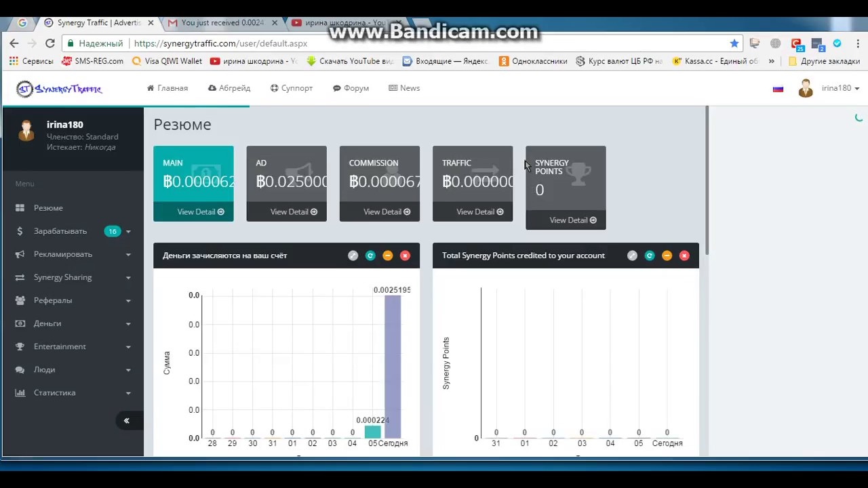The height and width of the screenshot is (488, 868).
Task: Close the Synergy Traffic browser tab
Action: coord(151,22)
